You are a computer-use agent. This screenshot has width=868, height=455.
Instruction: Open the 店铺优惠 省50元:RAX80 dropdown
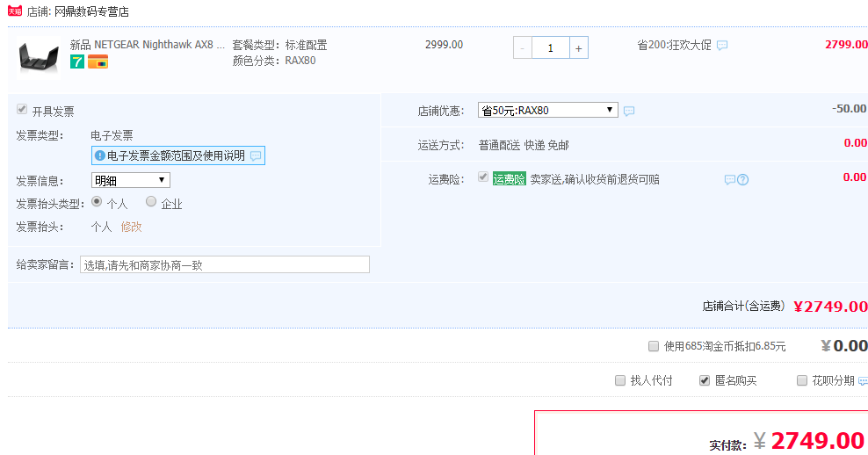coord(548,110)
